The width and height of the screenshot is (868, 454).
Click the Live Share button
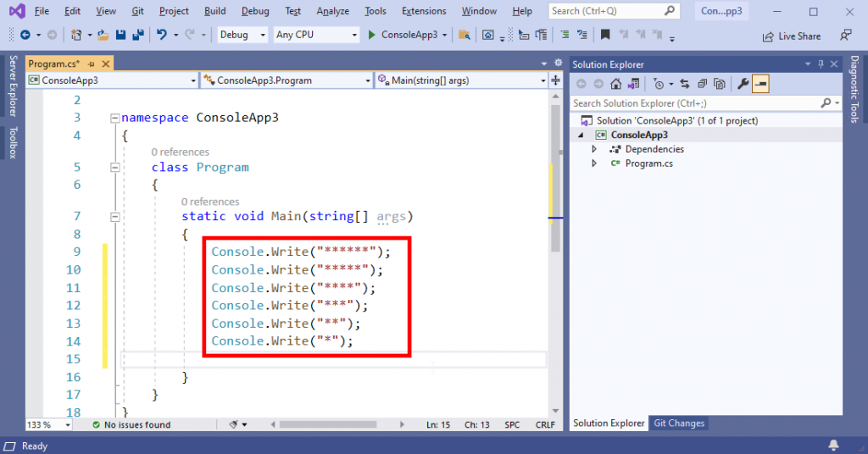[792, 36]
